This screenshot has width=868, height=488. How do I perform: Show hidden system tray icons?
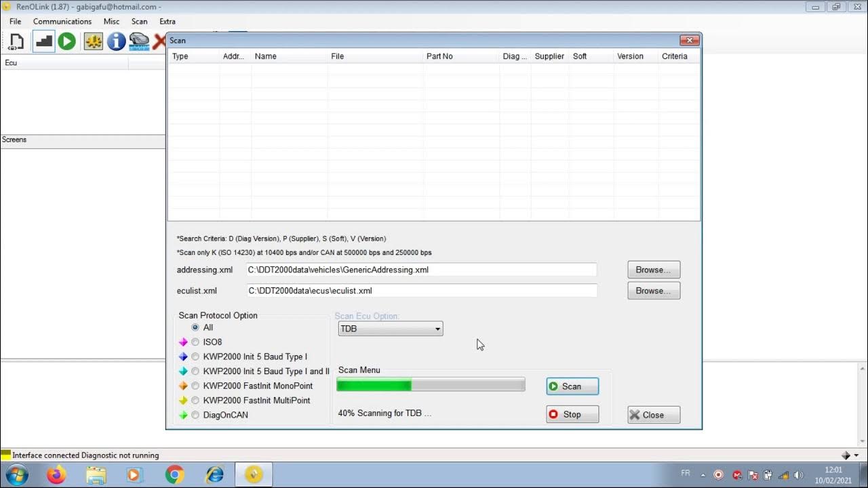coord(703,475)
